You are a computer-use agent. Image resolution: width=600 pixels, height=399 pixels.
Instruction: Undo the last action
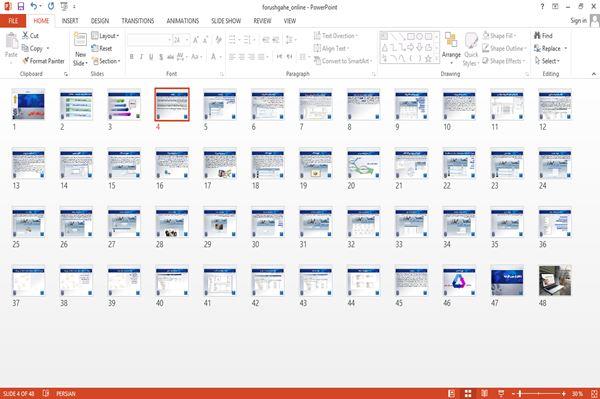(34, 6)
